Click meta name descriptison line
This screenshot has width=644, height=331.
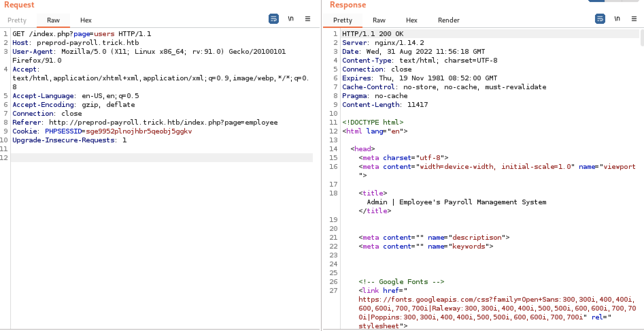point(434,237)
